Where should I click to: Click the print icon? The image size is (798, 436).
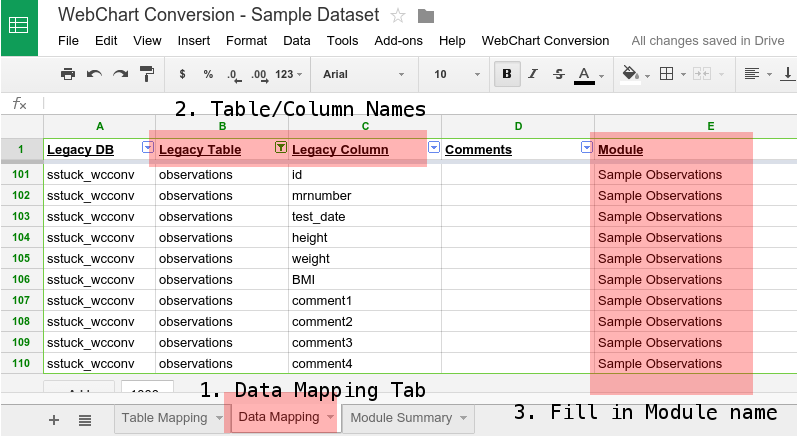click(68, 74)
